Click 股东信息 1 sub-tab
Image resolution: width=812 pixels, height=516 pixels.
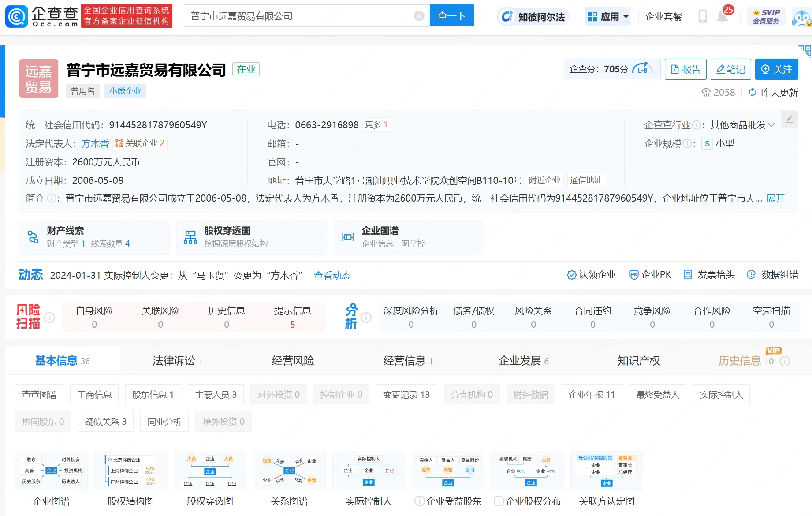click(153, 395)
